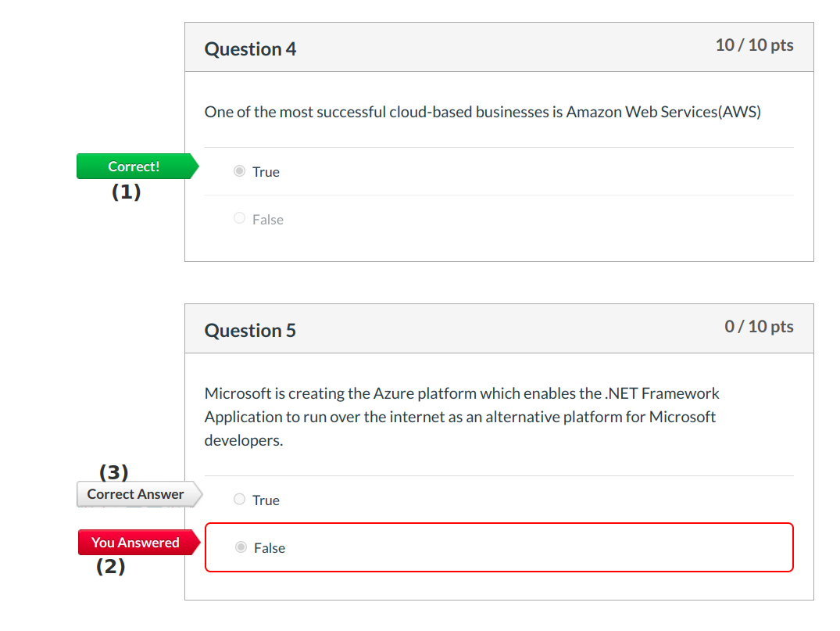The image size is (840, 631).
Task: Click the Azure platform question text
Action: point(461,417)
